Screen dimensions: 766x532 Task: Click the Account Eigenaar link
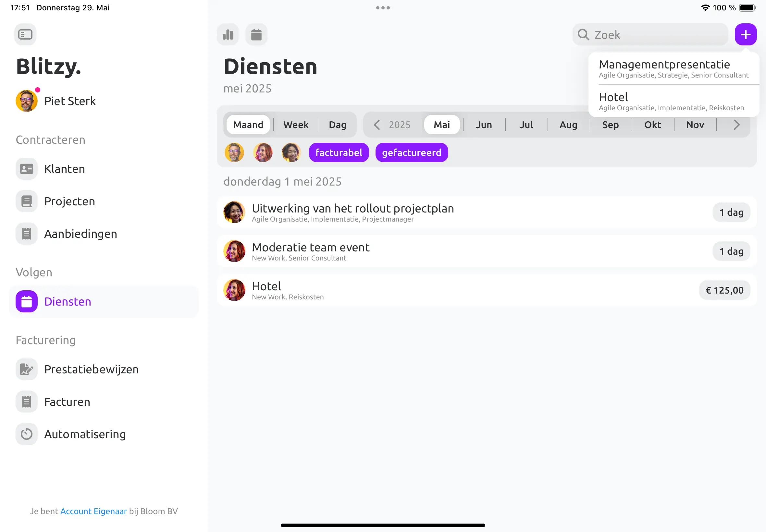[93, 511]
